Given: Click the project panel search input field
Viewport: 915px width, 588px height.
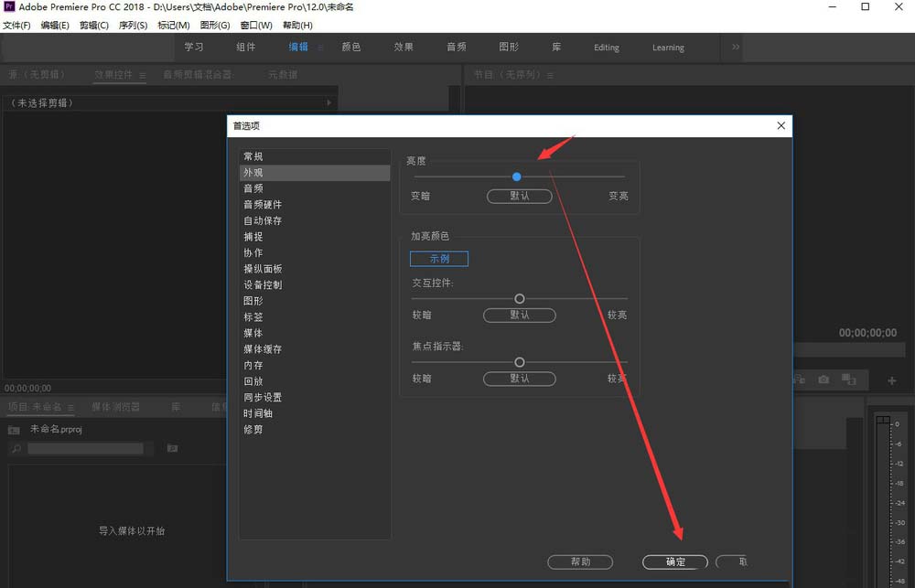Looking at the screenshot, I should [85, 448].
